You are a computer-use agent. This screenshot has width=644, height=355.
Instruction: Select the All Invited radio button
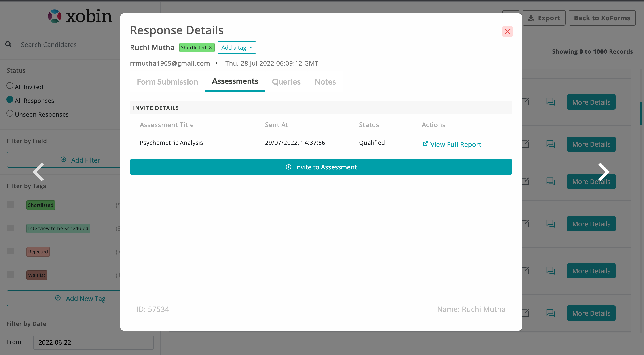pyautogui.click(x=10, y=86)
